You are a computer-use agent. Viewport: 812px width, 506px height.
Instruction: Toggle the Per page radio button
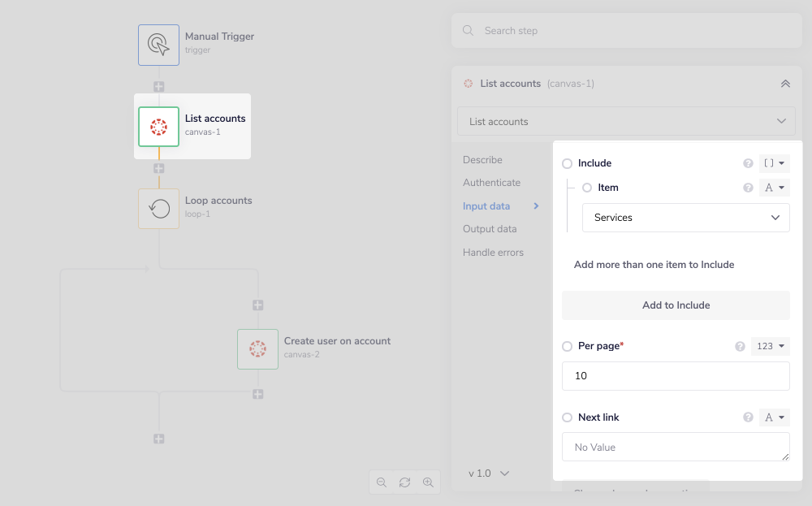click(x=568, y=347)
